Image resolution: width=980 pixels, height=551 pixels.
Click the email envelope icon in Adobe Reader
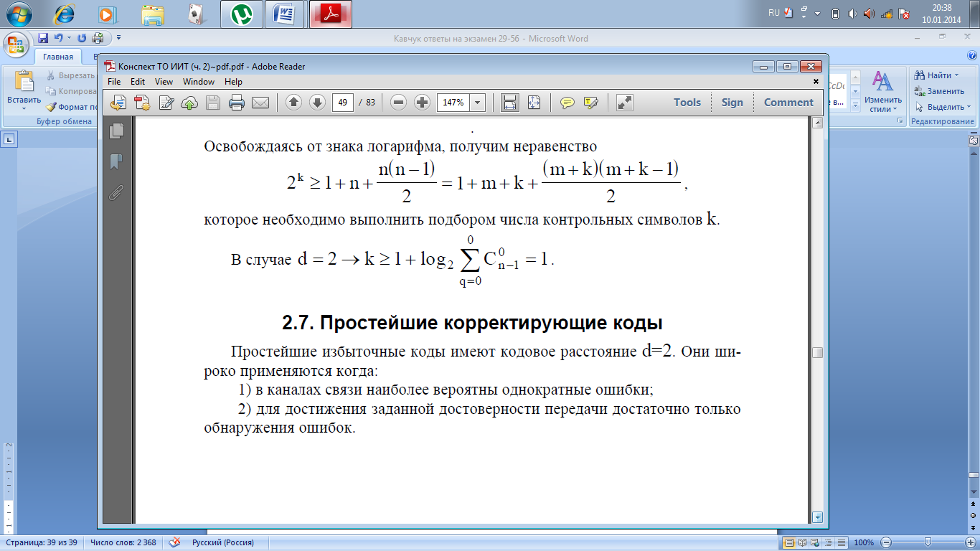pyautogui.click(x=260, y=103)
